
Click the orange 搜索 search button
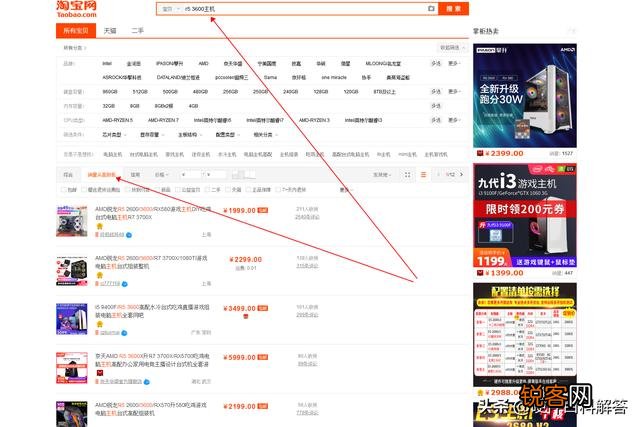(x=453, y=9)
